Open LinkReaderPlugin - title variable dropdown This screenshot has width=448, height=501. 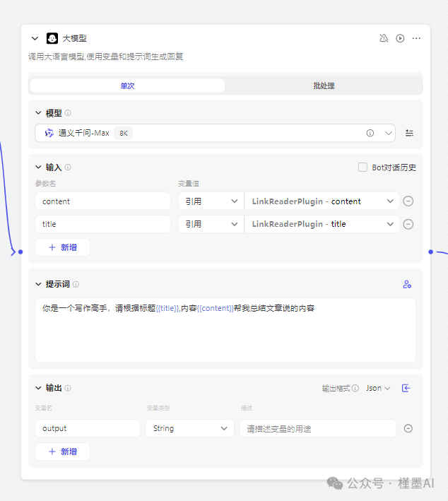322,224
